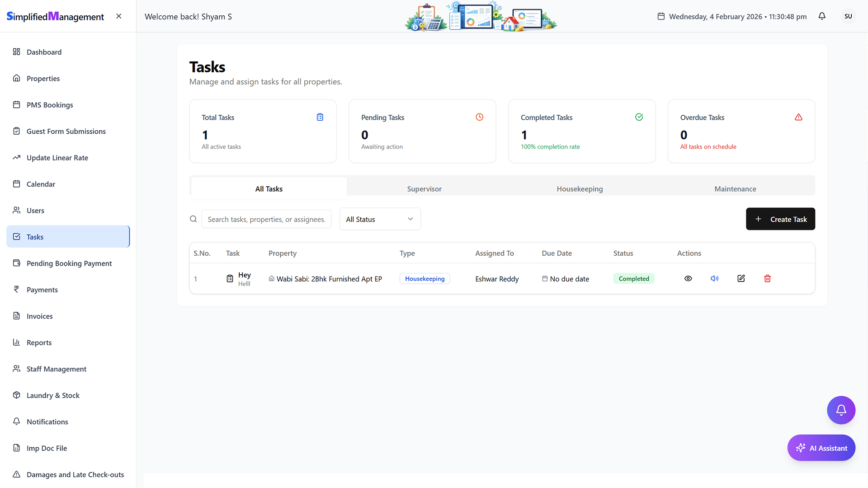Screen dimensions: 868x488
Task: Click the search magnifier icon
Action: coord(193,219)
